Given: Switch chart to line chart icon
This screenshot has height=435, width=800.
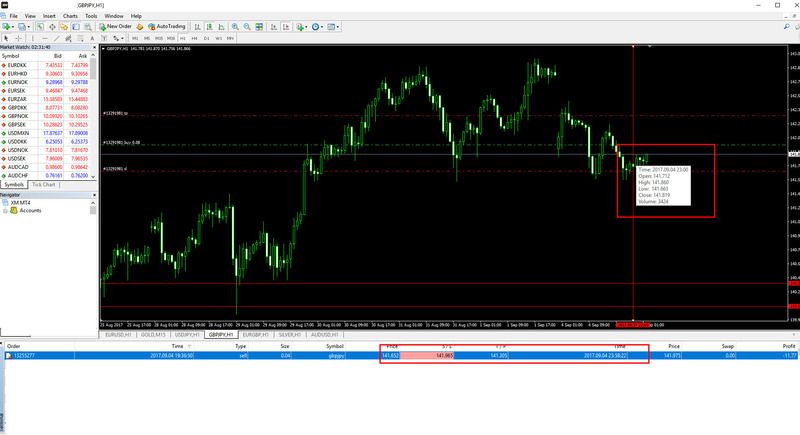Looking at the screenshot, I should 221,27.
